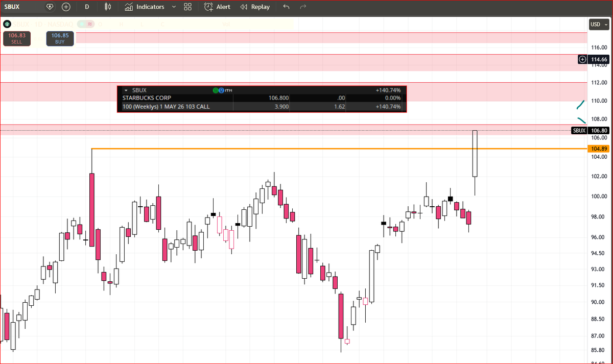Redo the last chart action
The image size is (613, 364).
coord(303,7)
